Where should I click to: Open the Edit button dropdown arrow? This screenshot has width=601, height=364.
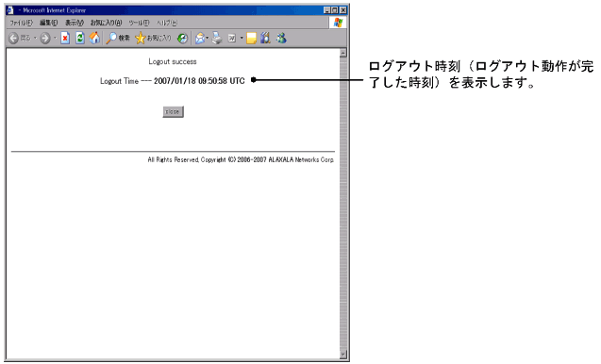(x=242, y=38)
